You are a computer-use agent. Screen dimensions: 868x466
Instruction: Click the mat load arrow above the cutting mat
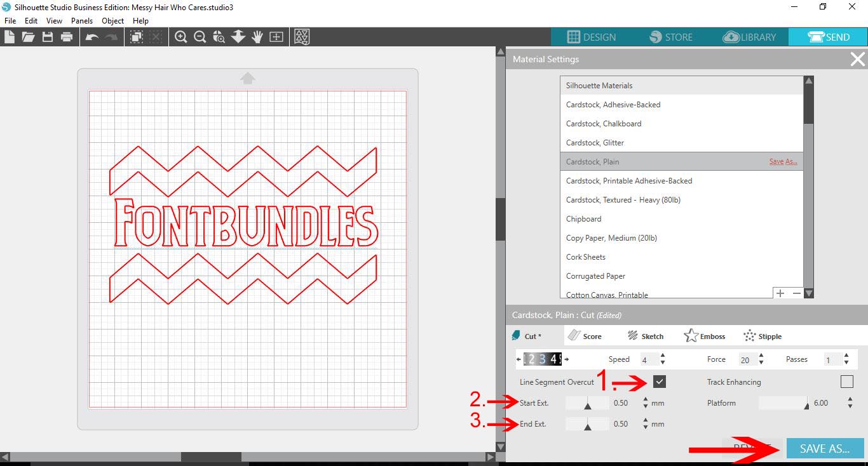248,78
